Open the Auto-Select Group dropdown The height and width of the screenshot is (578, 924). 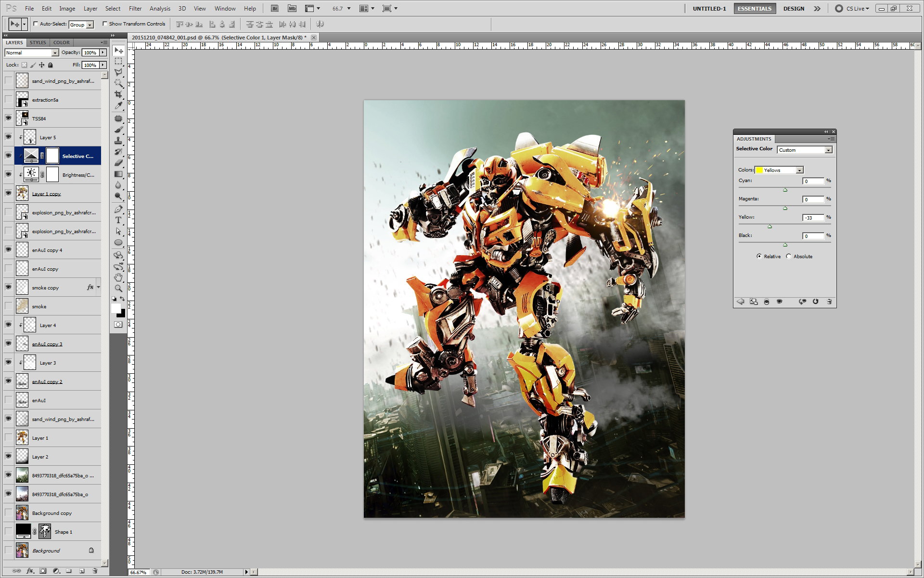tap(81, 25)
